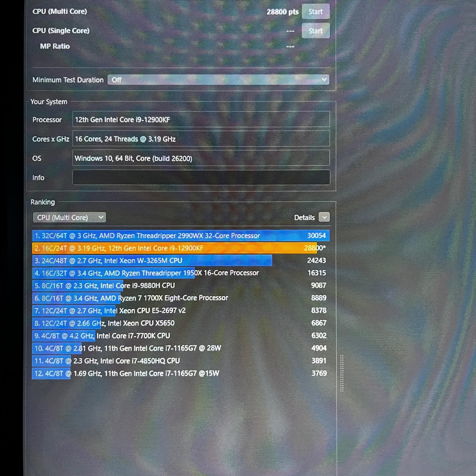Select the Core i7-4850HQ ranking row

(181, 361)
